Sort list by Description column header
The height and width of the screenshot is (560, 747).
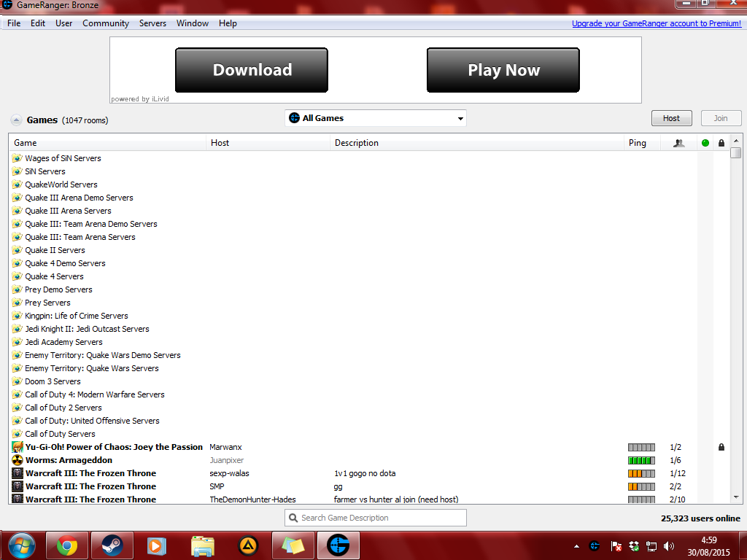click(477, 143)
